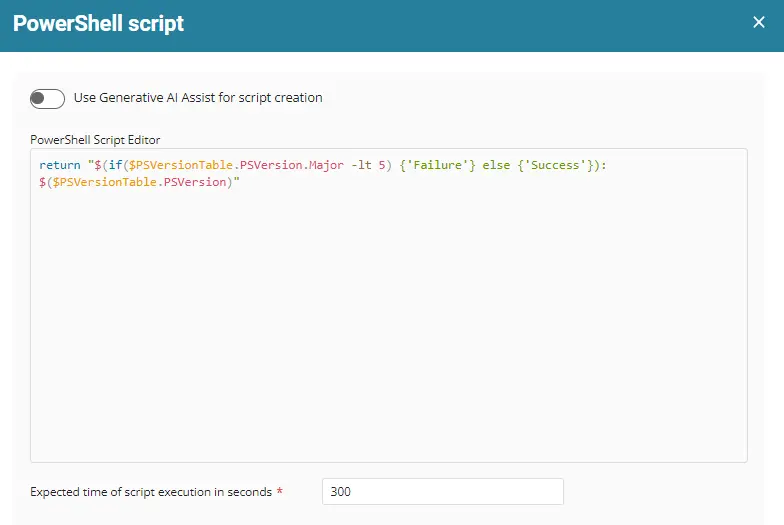Click the 'Failure' string in the script

point(438,165)
